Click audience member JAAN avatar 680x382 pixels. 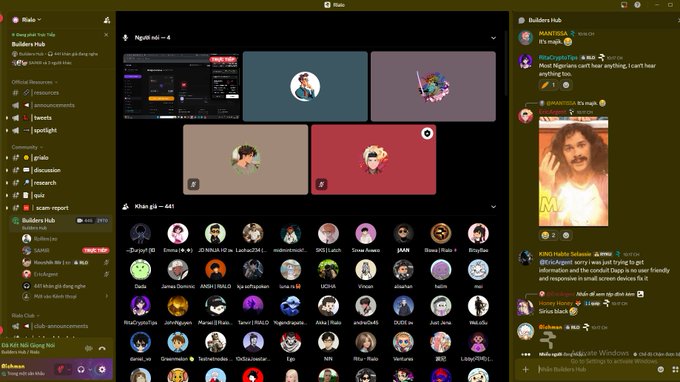click(403, 234)
